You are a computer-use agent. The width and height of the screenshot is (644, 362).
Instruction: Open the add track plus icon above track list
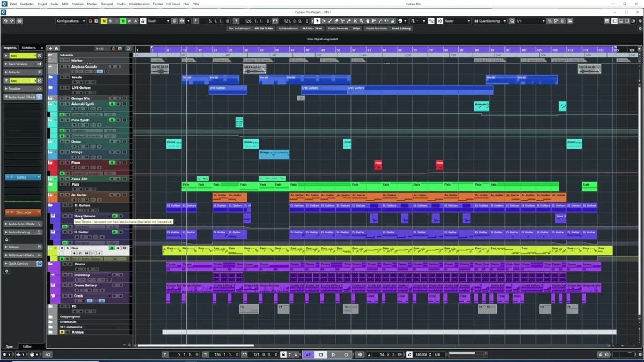50,48
